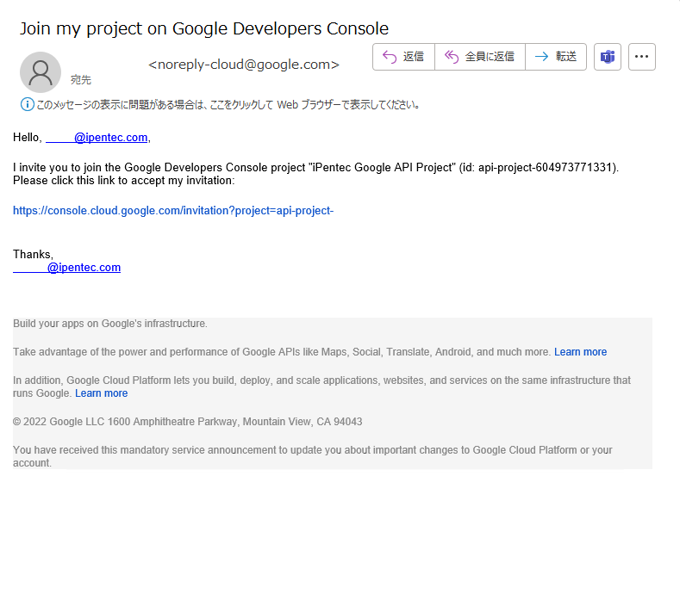Share email to Microsoft Teams icon

(607, 57)
